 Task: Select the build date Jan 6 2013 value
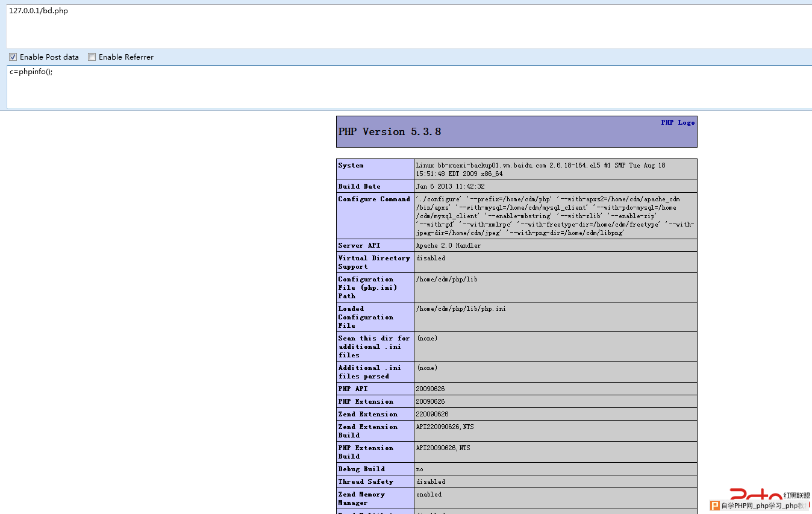coord(450,186)
